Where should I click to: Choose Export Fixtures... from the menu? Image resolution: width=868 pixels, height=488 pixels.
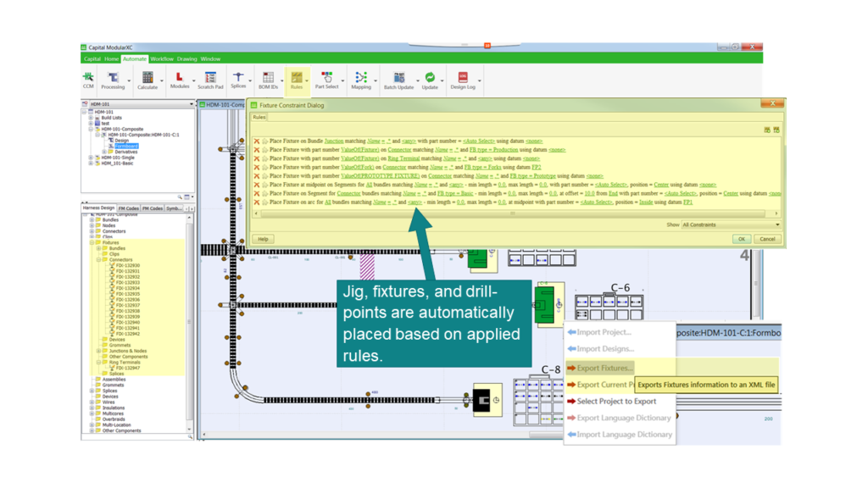click(599, 368)
